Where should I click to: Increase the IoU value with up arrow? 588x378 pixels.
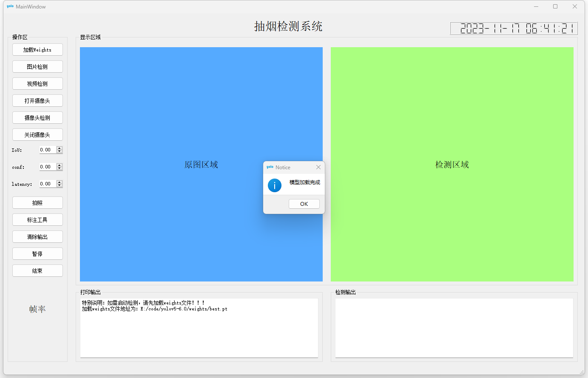click(60, 148)
